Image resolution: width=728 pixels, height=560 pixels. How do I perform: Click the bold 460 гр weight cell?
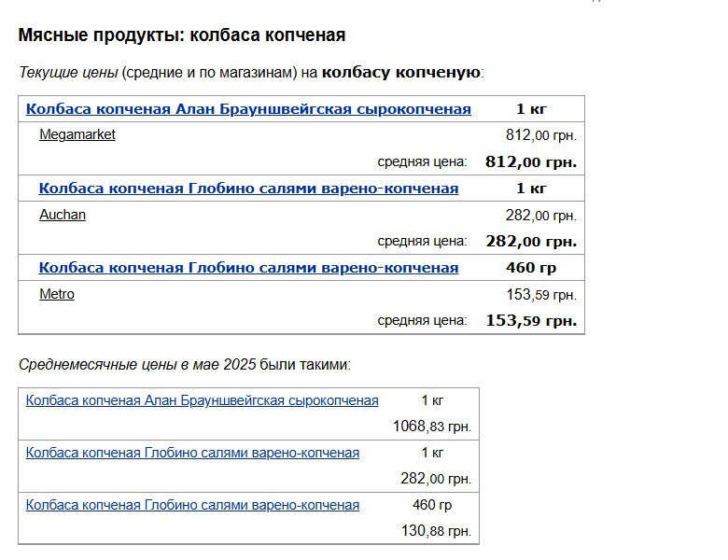point(531,268)
